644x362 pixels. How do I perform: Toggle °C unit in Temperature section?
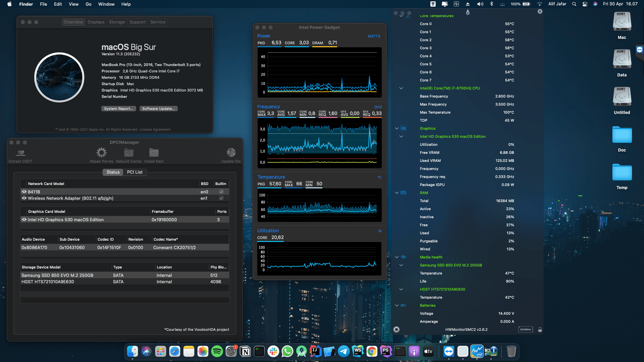(x=379, y=177)
